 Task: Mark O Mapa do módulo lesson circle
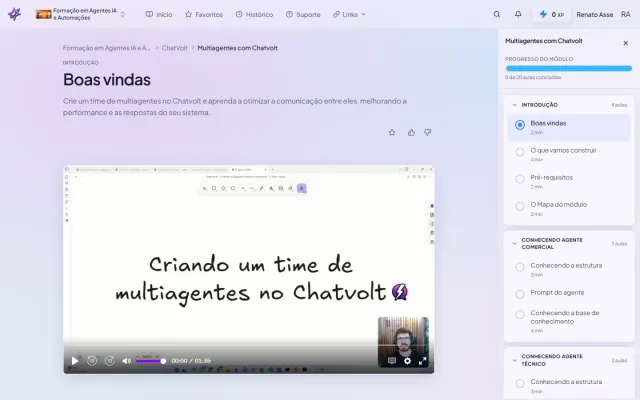click(x=520, y=206)
